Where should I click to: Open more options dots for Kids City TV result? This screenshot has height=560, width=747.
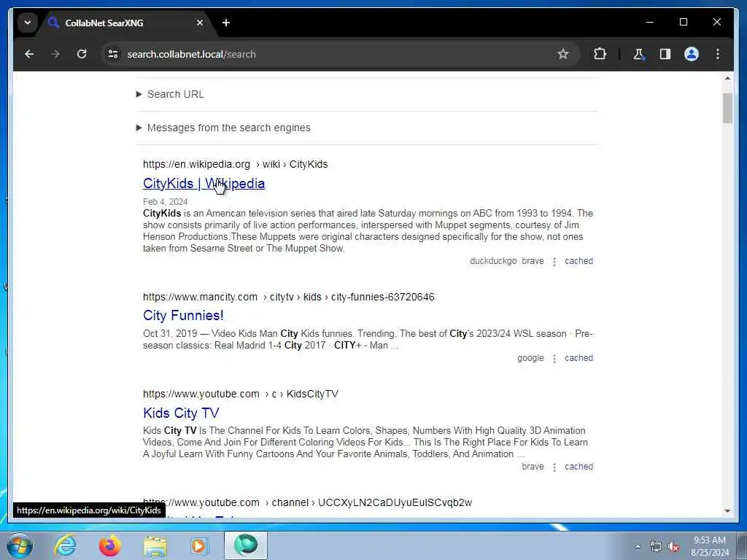tap(554, 467)
